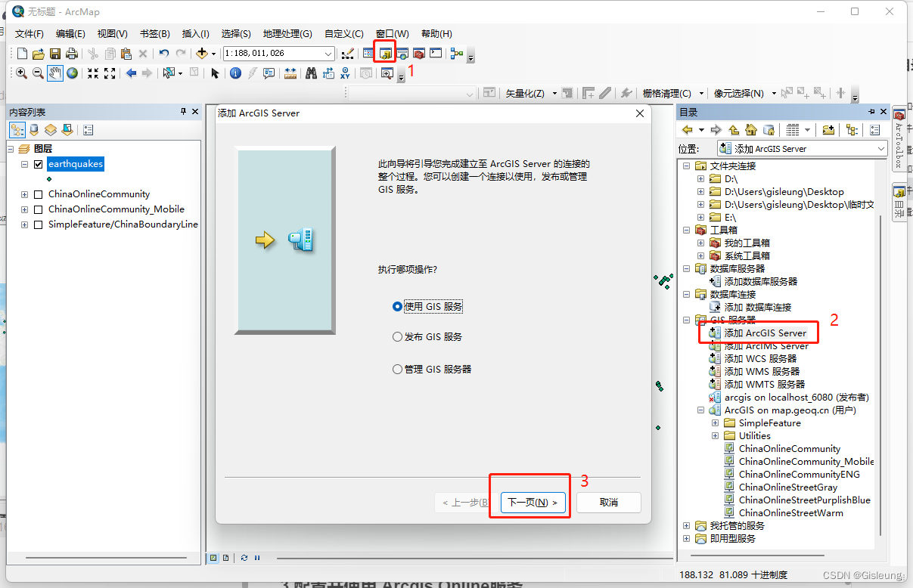This screenshot has height=588, width=913.
Task: Select the Pan hand tool
Action: (55, 73)
